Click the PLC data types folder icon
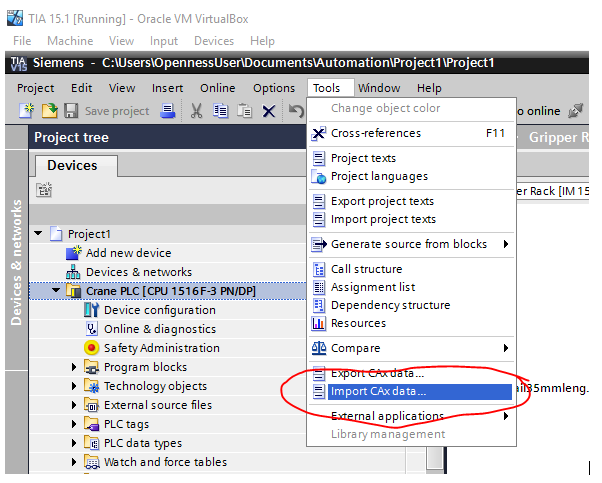The image size is (602, 483). pyautogui.click(x=91, y=443)
